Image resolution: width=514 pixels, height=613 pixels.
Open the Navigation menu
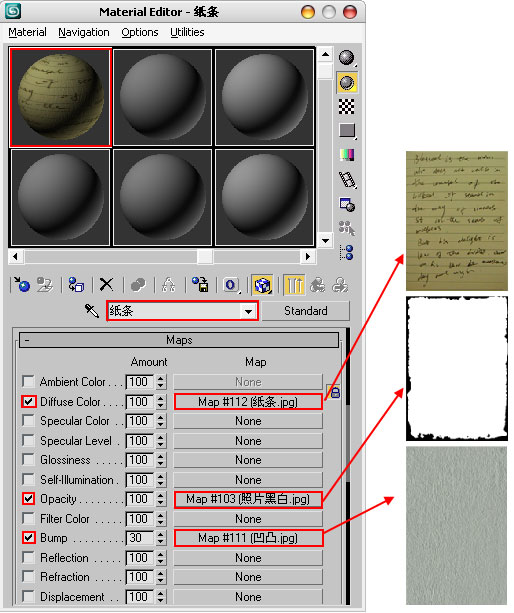84,32
